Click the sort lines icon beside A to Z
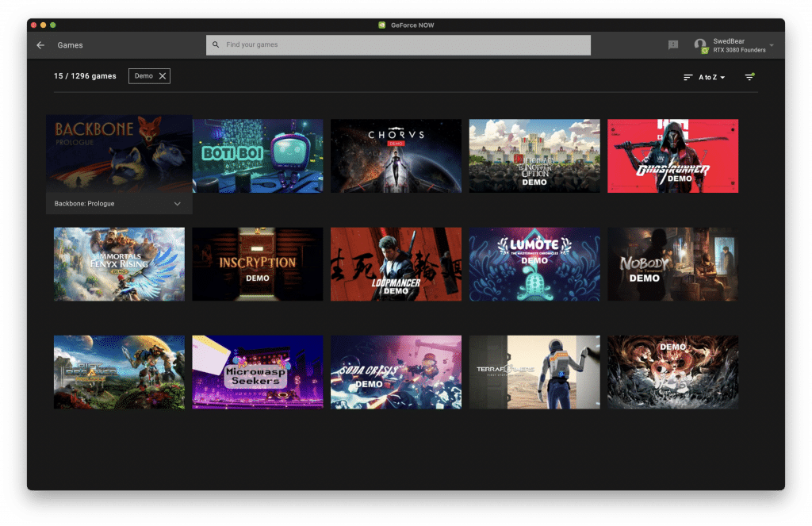Screen dimensions: 812x526 (688, 77)
